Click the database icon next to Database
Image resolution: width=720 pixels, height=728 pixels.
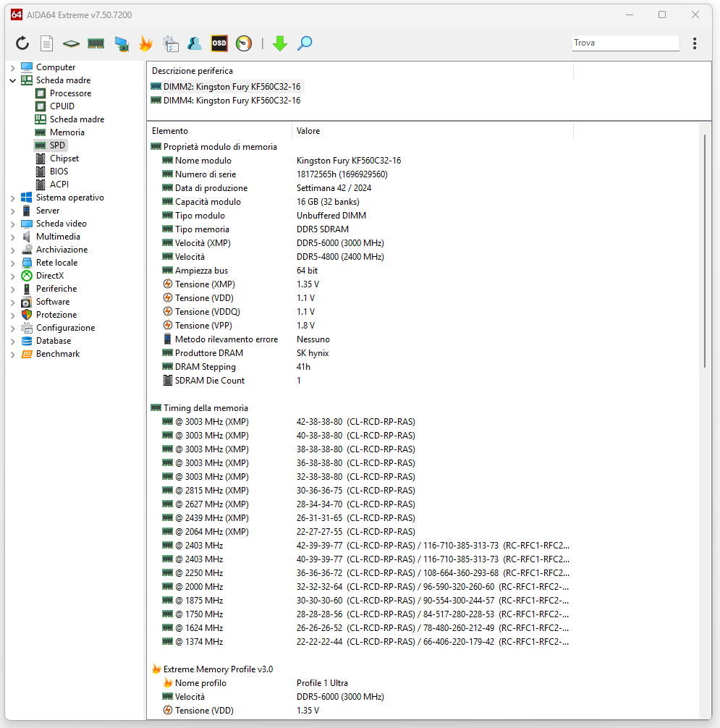pyautogui.click(x=27, y=340)
